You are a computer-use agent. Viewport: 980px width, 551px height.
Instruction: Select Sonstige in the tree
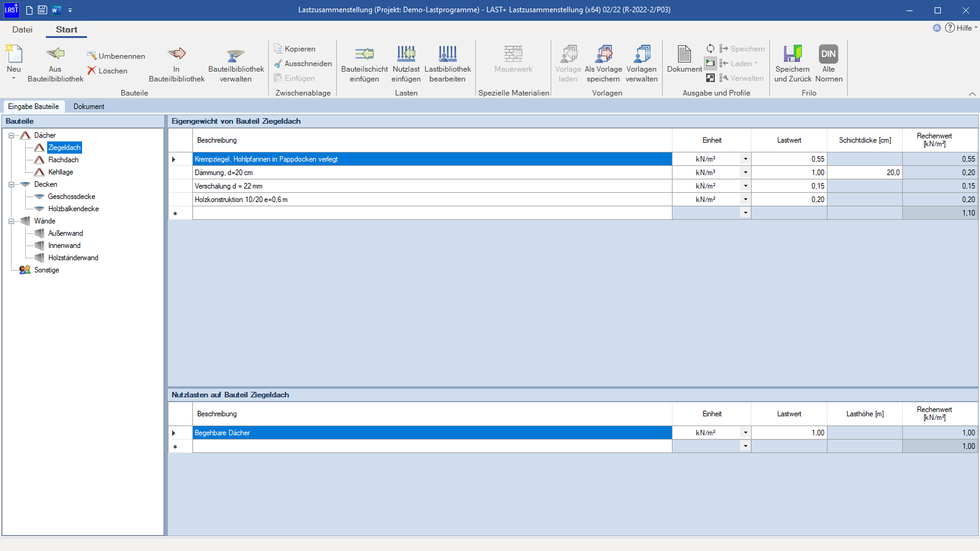[x=47, y=270]
